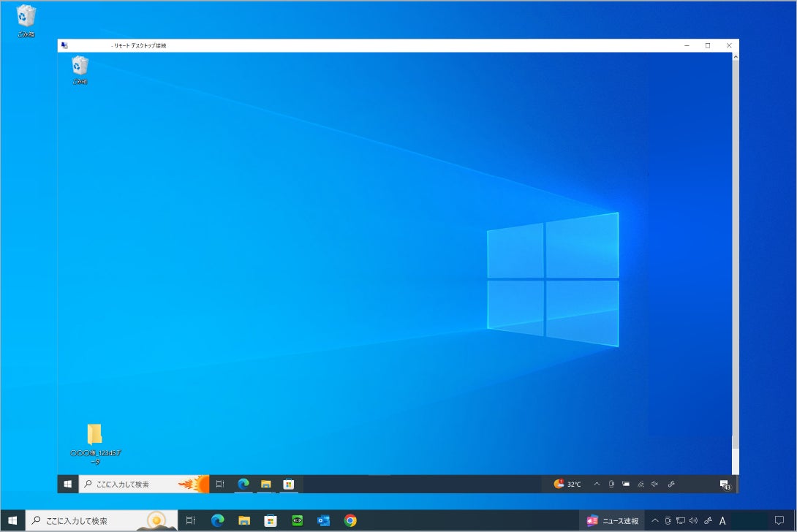This screenshot has height=532, width=797.
Task: Open the green eye app on local taskbar
Action: click(x=298, y=521)
